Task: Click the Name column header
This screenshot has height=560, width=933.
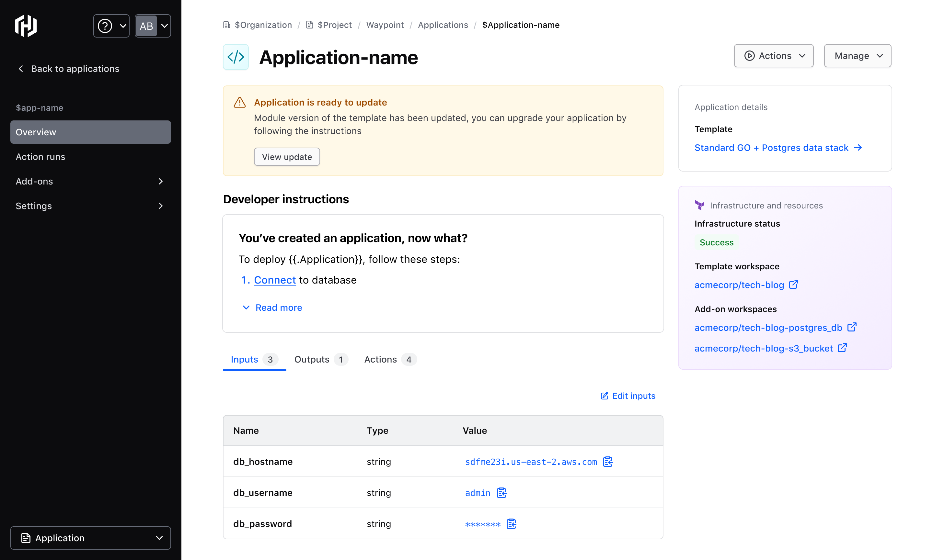Action: pos(246,431)
